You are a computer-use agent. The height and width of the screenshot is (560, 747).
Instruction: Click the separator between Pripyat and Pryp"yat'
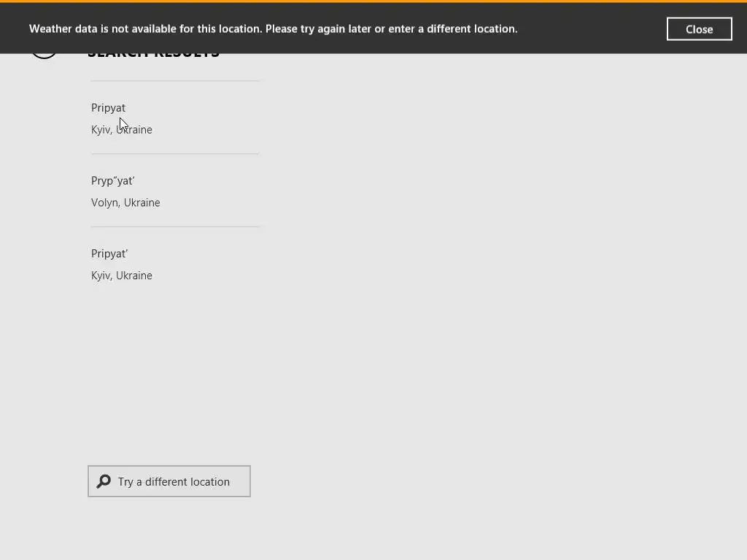click(x=175, y=154)
